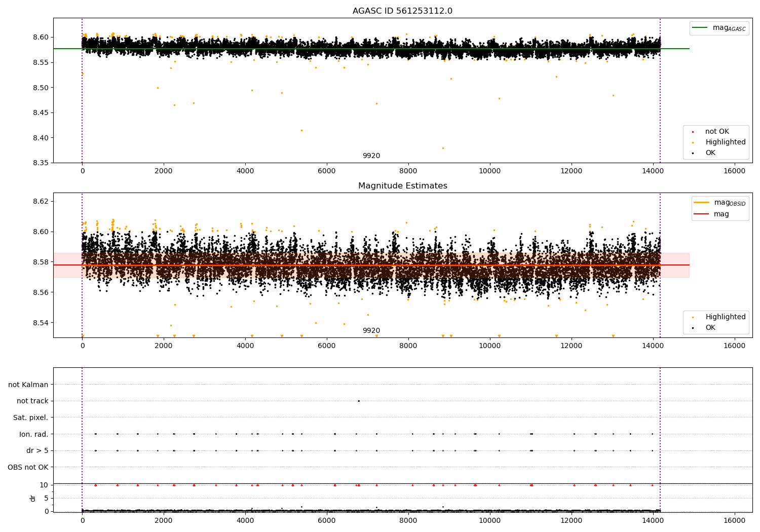760x532 pixels.
Task: Click the 'Sat. pixel.' row label
Action: 30,417
